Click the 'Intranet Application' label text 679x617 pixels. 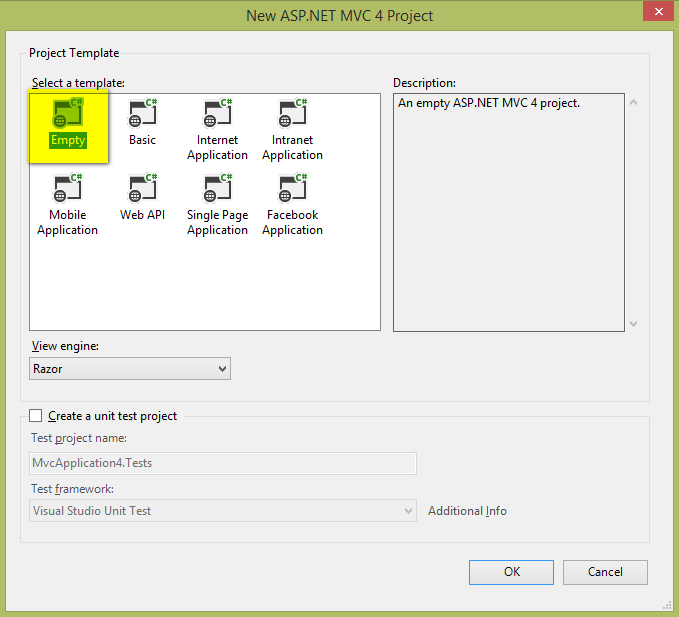tap(292, 148)
